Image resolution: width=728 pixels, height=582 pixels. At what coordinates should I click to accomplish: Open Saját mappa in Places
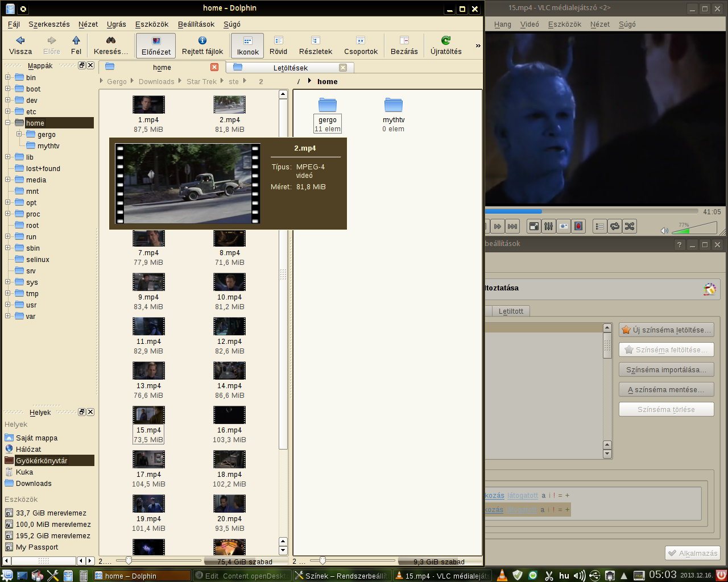(36, 438)
